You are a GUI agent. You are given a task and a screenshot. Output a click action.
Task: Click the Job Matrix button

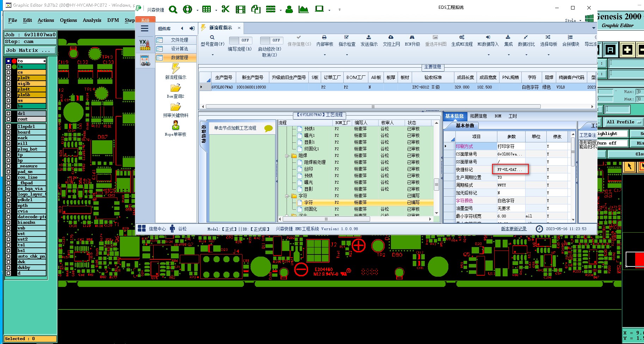coord(30,50)
